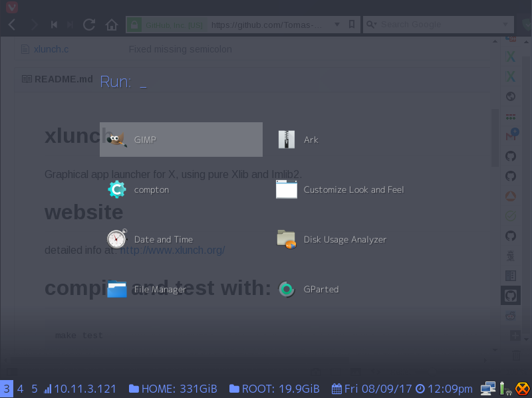Add a new tab with plus button
Image resolution: width=532 pixels, height=398 pixels.
pos(515,336)
